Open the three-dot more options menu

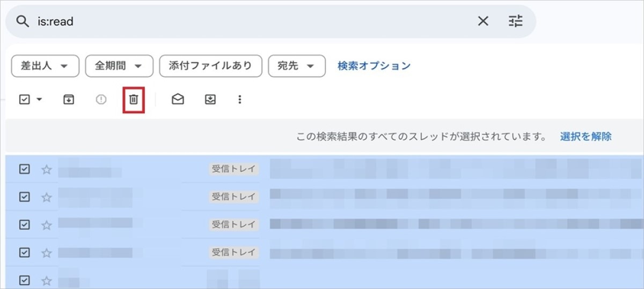240,99
